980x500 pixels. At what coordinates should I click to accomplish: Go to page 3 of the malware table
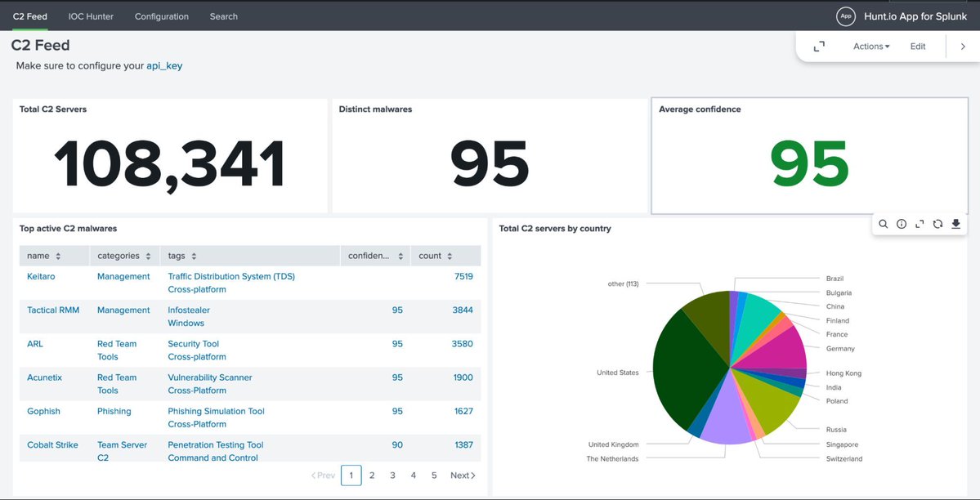click(x=392, y=475)
